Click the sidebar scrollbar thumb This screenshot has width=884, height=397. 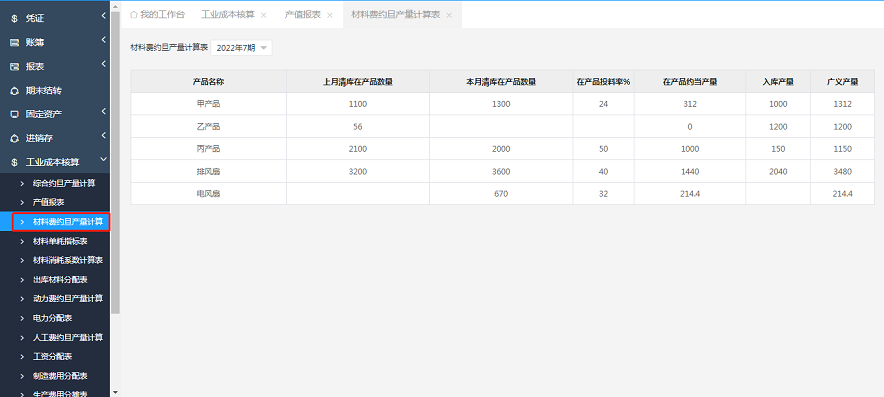(116, 162)
